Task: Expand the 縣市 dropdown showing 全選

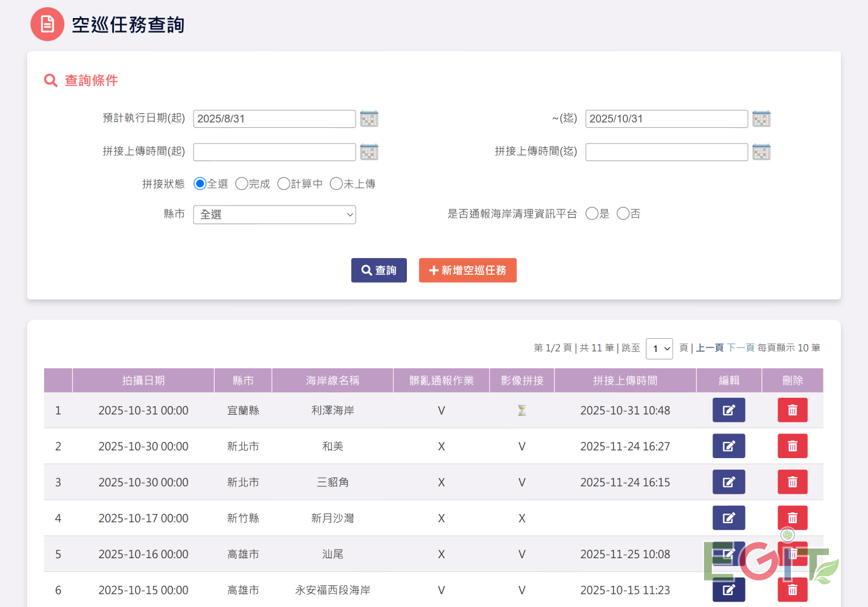Action: [274, 215]
